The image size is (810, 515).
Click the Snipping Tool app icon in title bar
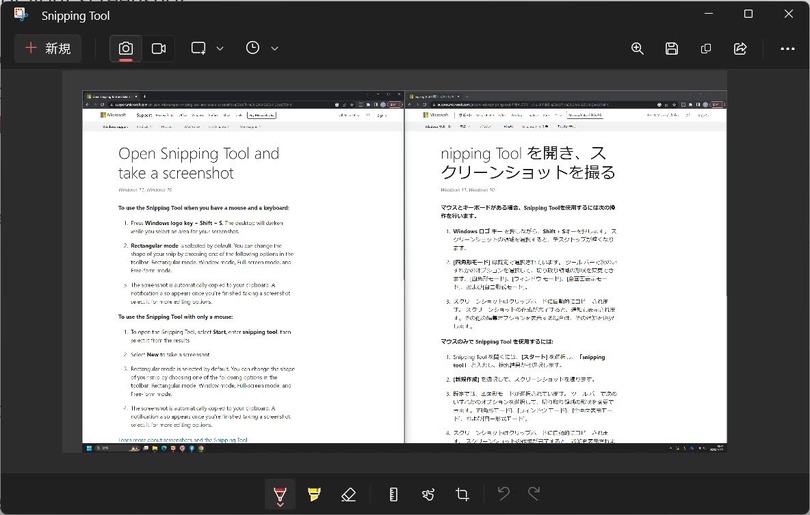click(21, 14)
